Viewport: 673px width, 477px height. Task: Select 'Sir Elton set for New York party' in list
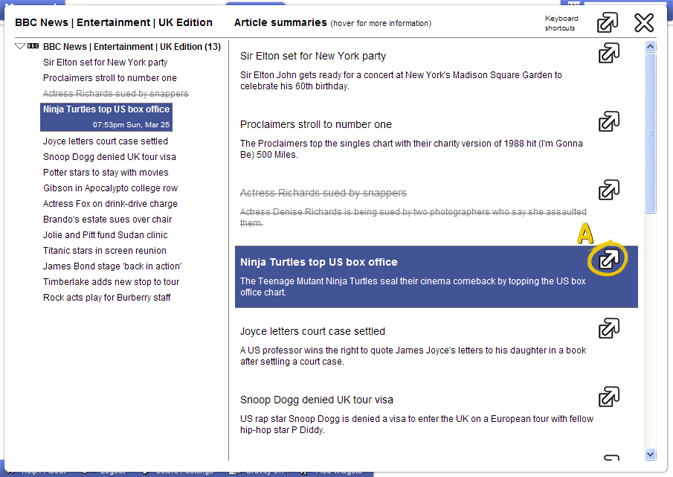tap(105, 62)
